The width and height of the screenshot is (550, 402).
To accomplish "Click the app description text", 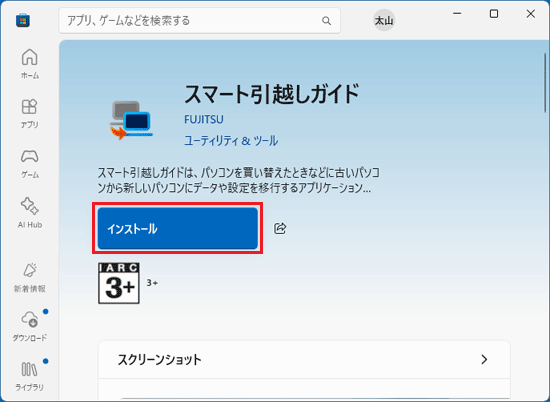I will coord(238,181).
